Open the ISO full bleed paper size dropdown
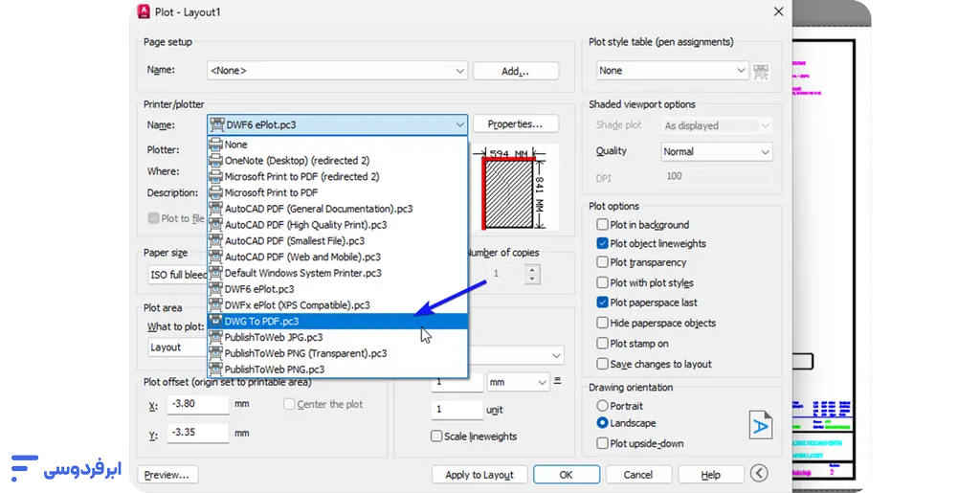 pyautogui.click(x=178, y=275)
